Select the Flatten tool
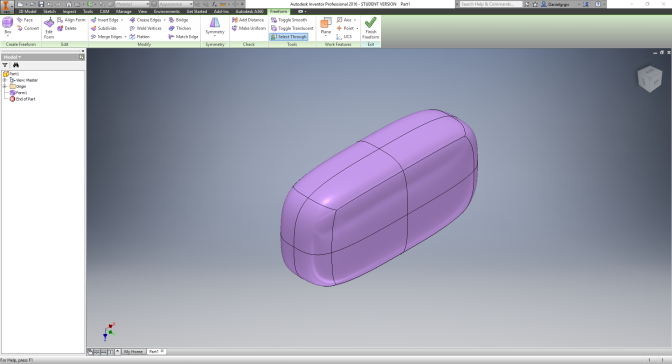The height and width of the screenshot is (364, 672). coord(140,37)
